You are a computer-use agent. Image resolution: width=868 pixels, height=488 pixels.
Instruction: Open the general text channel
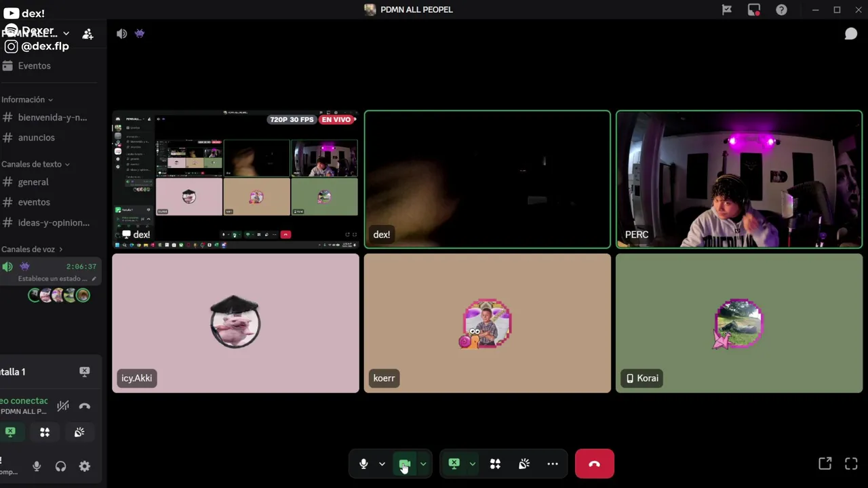click(33, 182)
